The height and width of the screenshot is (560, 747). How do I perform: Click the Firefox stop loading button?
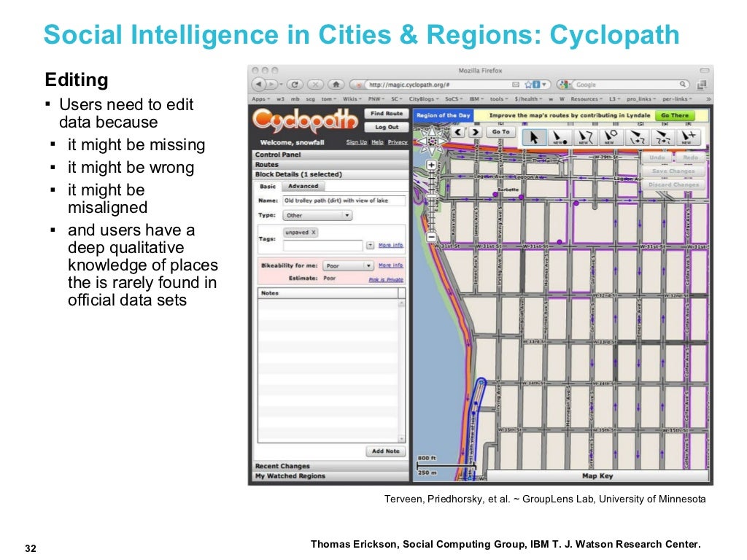315,85
